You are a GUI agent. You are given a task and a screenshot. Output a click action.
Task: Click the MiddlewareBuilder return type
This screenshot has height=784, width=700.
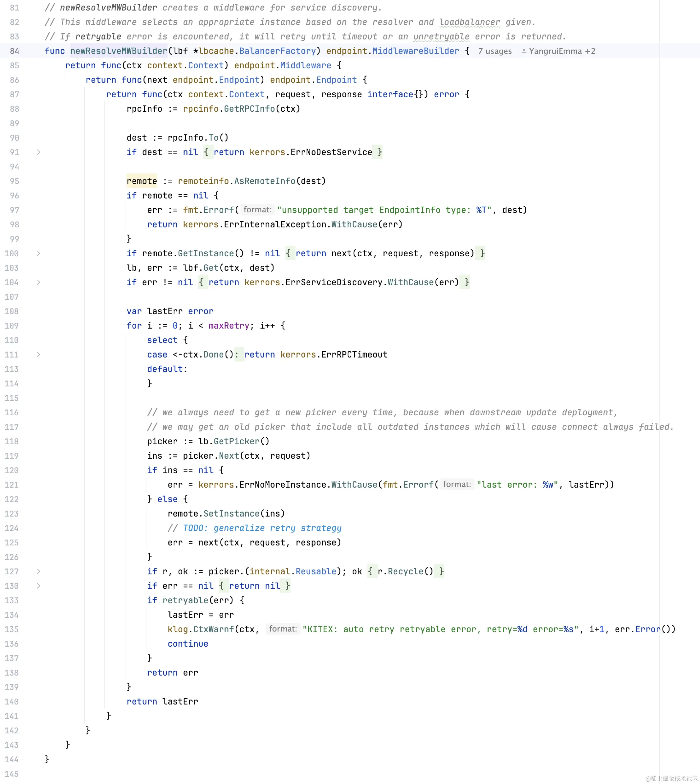(x=415, y=51)
